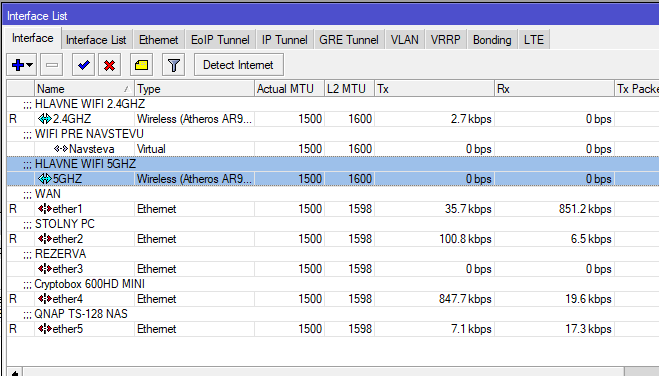This screenshot has height=376, width=659.
Task: Switch to the Bonding tab
Action: point(492,40)
